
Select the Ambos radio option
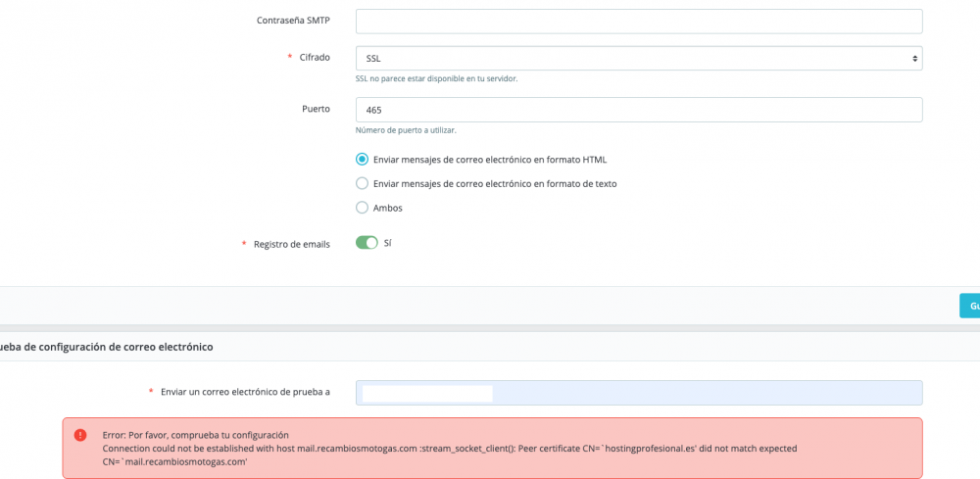363,208
